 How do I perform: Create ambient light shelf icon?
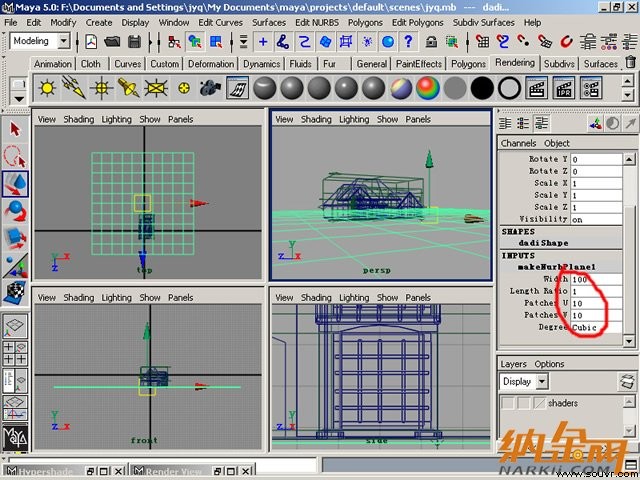(47, 88)
